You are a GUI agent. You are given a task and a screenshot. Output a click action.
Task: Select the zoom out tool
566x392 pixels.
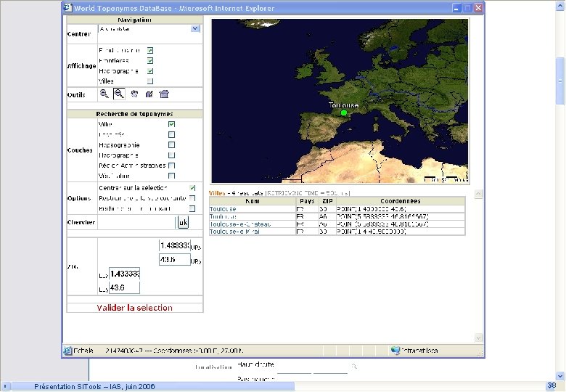tap(119, 94)
